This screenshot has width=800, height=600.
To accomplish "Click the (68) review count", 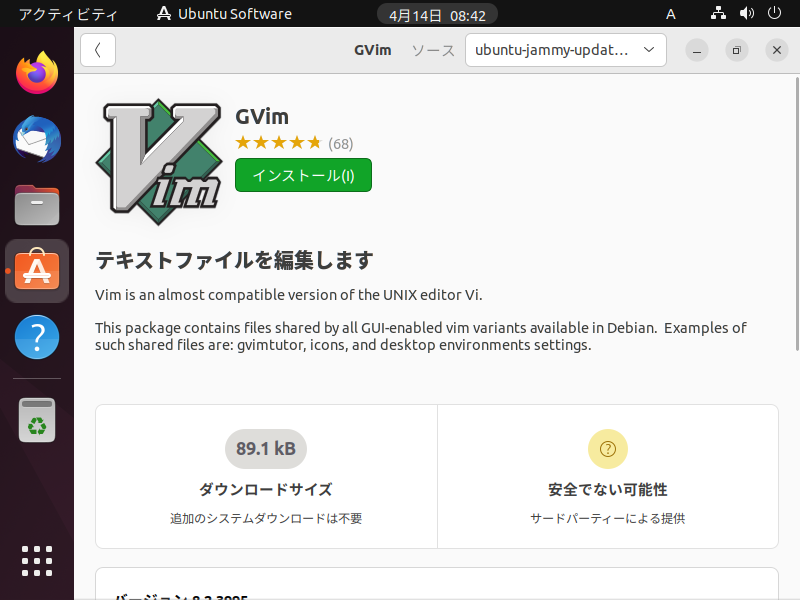I will pos(341,144).
